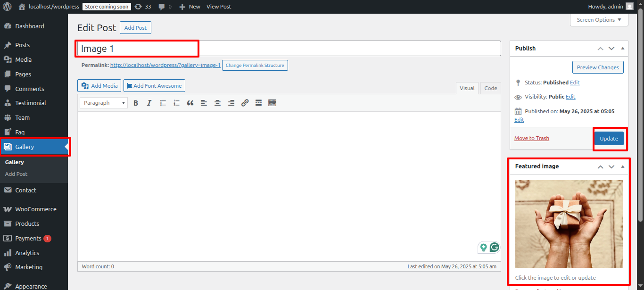The width and height of the screenshot is (644, 290).
Task: Click the WordPress logo in admin bar
Action: (7, 7)
